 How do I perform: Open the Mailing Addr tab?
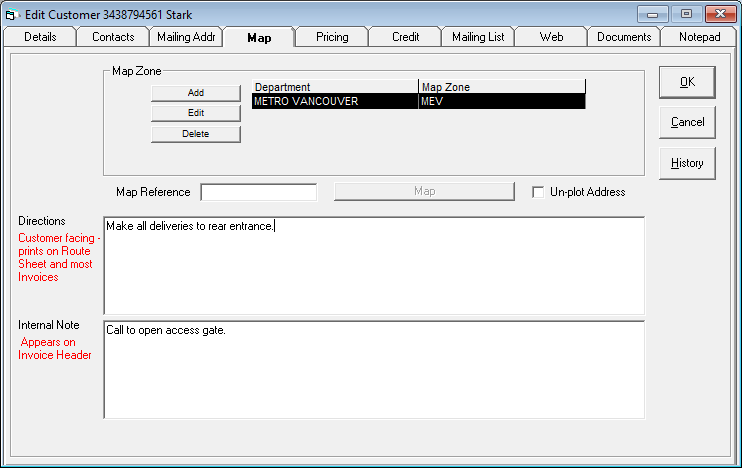click(186, 37)
